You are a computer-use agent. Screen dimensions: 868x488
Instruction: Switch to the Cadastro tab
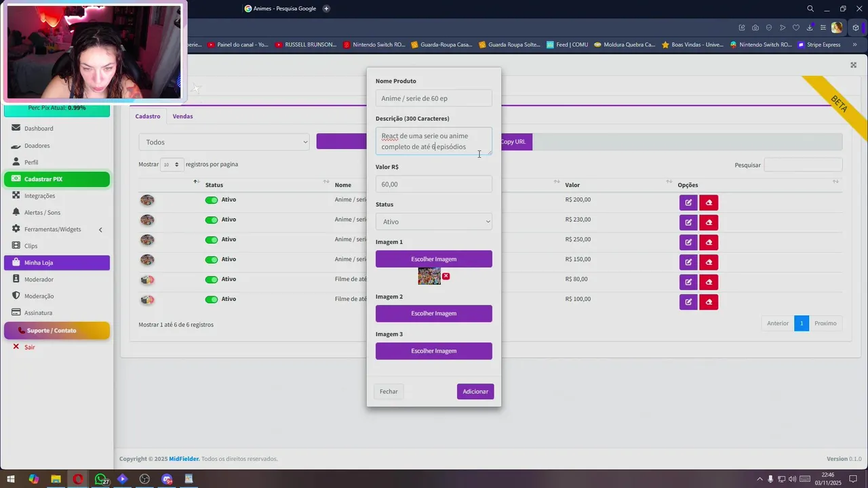tap(148, 116)
